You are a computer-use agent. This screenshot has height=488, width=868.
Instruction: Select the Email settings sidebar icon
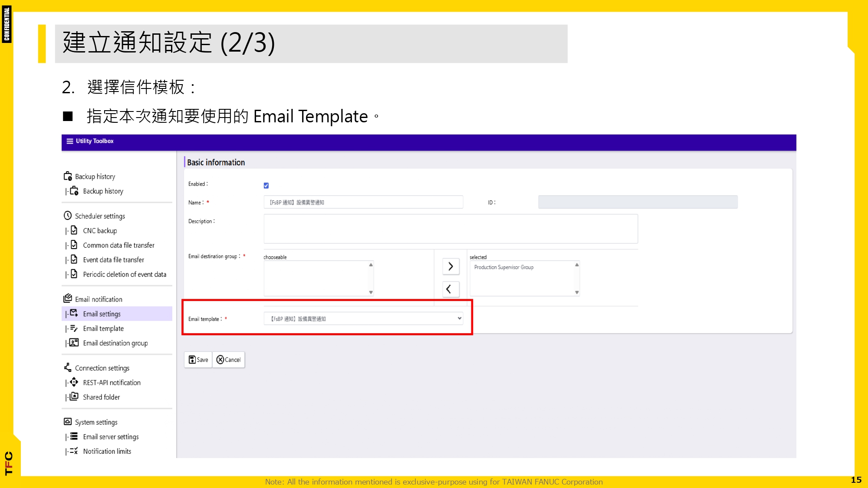[x=73, y=314]
